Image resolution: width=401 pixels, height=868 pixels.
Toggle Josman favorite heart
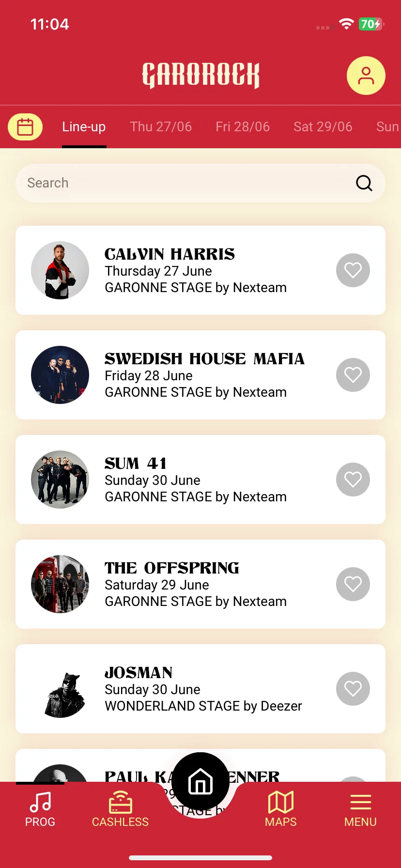[x=353, y=689]
